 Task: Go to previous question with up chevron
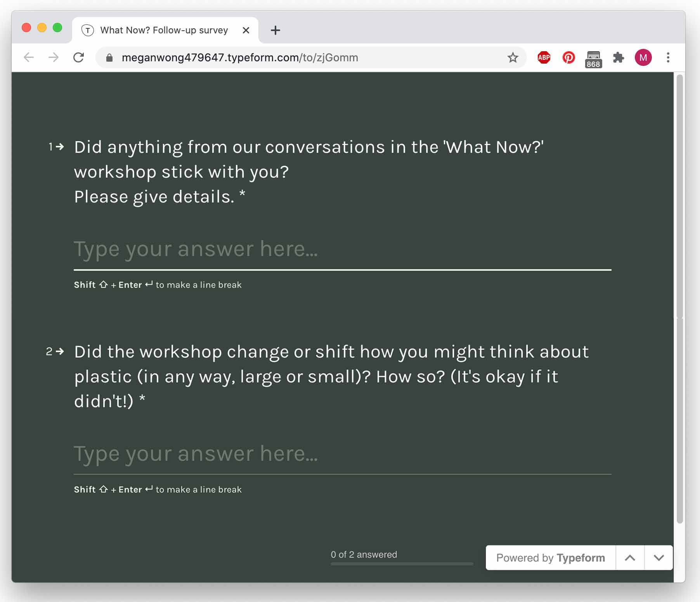[x=630, y=558]
